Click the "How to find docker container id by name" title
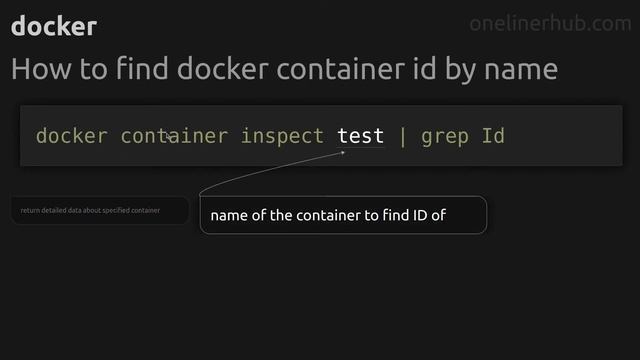 [x=284, y=69]
